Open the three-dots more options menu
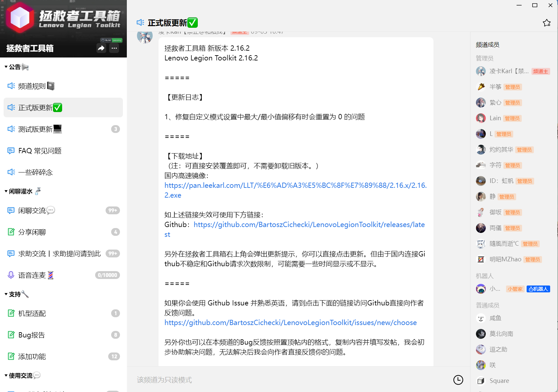 114,48
